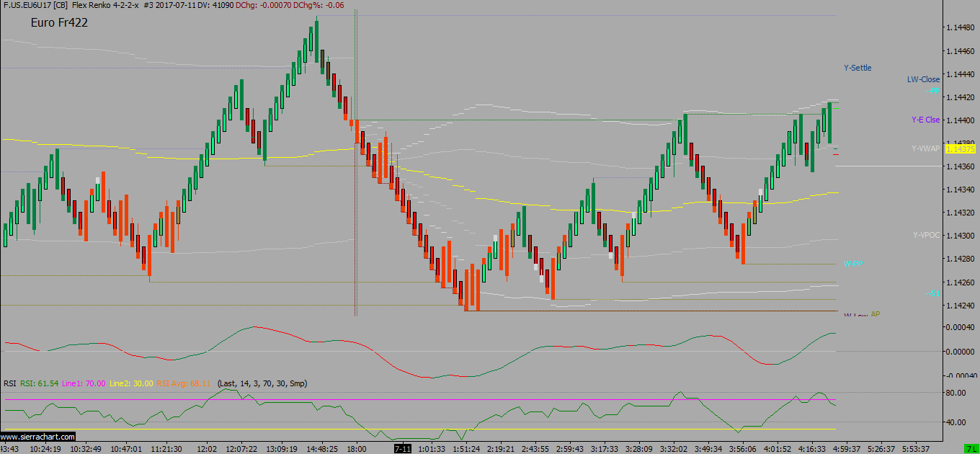Select the Euro Fr422 chart title text
This screenshot has width=980, height=454.
point(59,23)
